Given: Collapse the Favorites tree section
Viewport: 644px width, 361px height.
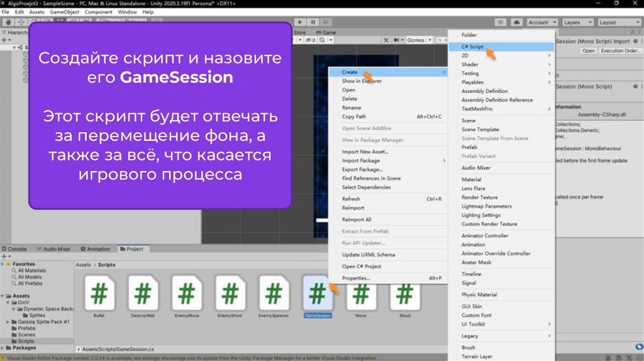Looking at the screenshot, I should (x=3, y=264).
